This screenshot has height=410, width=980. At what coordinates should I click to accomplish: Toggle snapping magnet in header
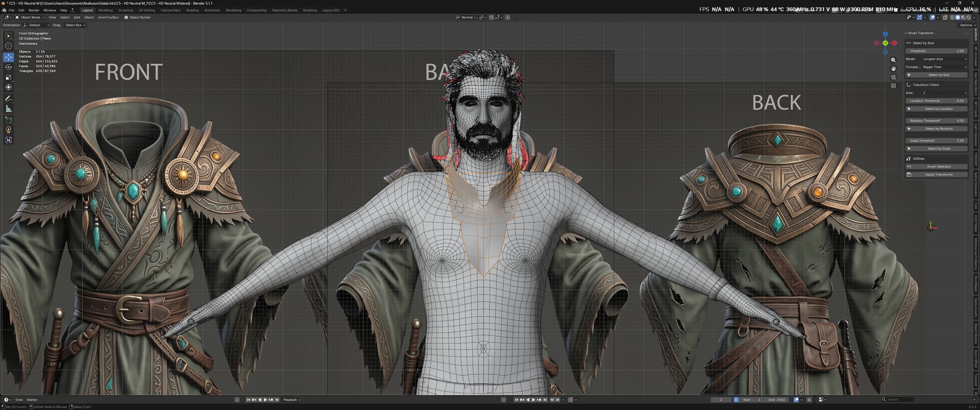pos(492,17)
